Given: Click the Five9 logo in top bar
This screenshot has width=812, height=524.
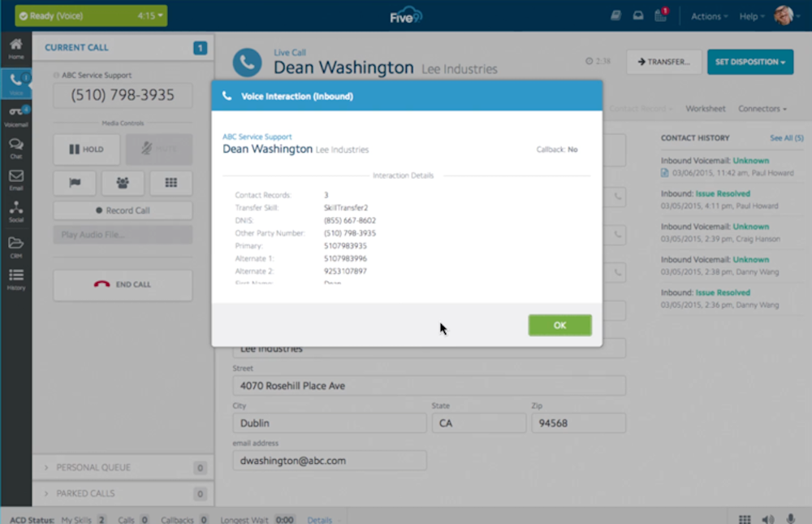Looking at the screenshot, I should pos(406,15).
